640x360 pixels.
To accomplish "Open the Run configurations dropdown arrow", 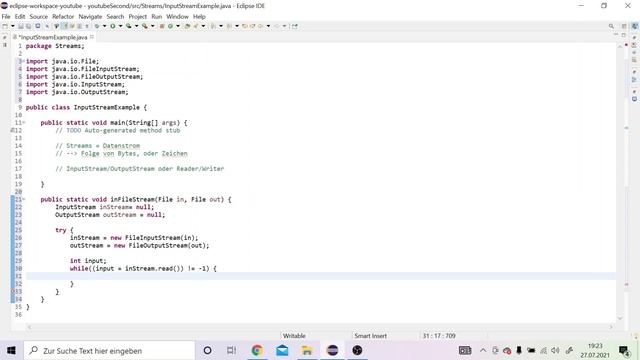I will (120, 26).
